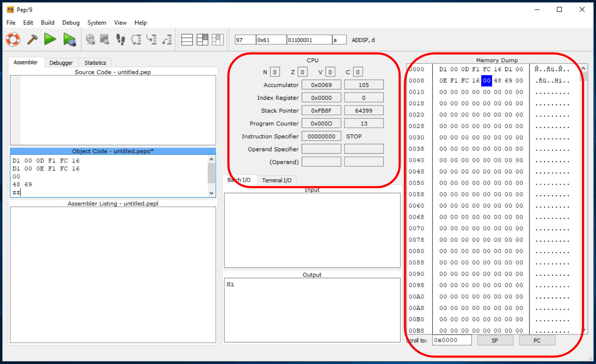Image resolution: width=596 pixels, height=364 pixels.
Task: Click the footsteps single step icon
Action: 120,39
